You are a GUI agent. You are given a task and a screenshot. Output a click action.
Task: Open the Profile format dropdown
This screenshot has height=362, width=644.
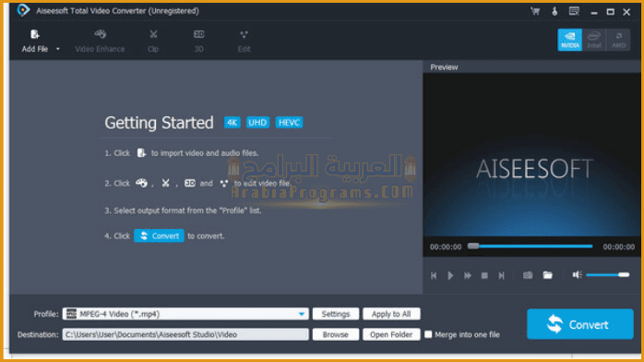pyautogui.click(x=302, y=314)
